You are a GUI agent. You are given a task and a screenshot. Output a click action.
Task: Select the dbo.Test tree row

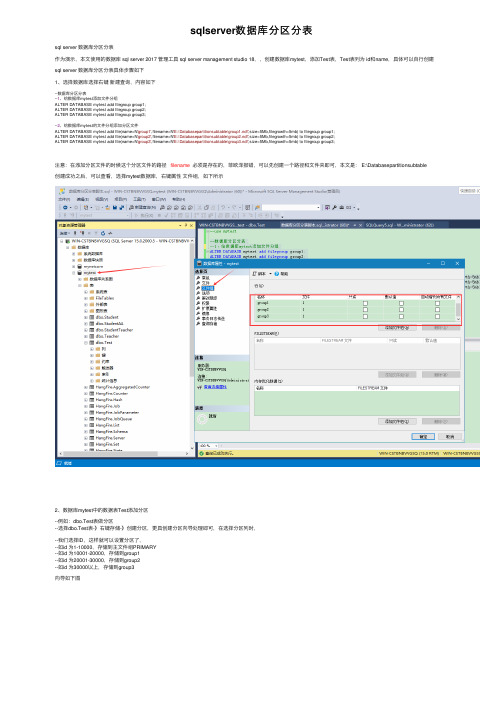pyautogui.click(x=104, y=343)
